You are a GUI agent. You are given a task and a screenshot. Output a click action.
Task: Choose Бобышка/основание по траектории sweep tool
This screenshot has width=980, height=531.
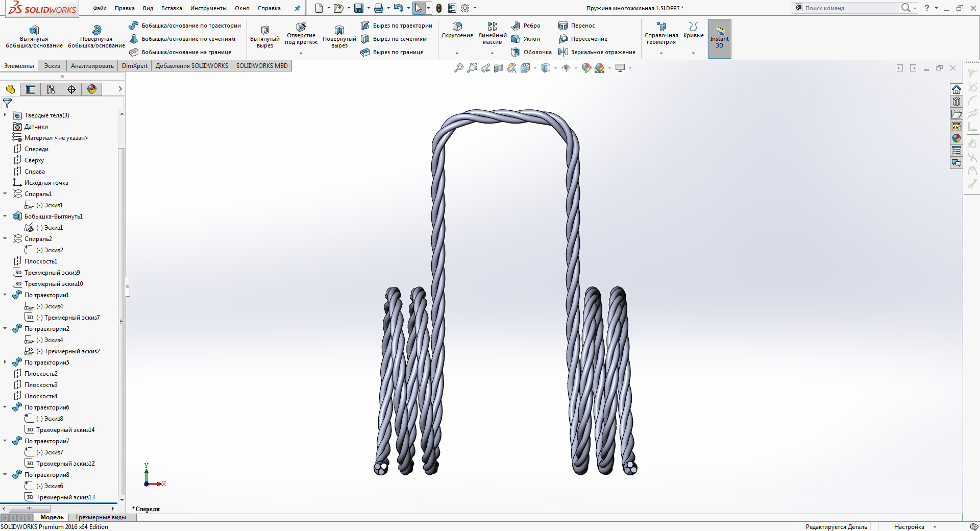[185, 26]
